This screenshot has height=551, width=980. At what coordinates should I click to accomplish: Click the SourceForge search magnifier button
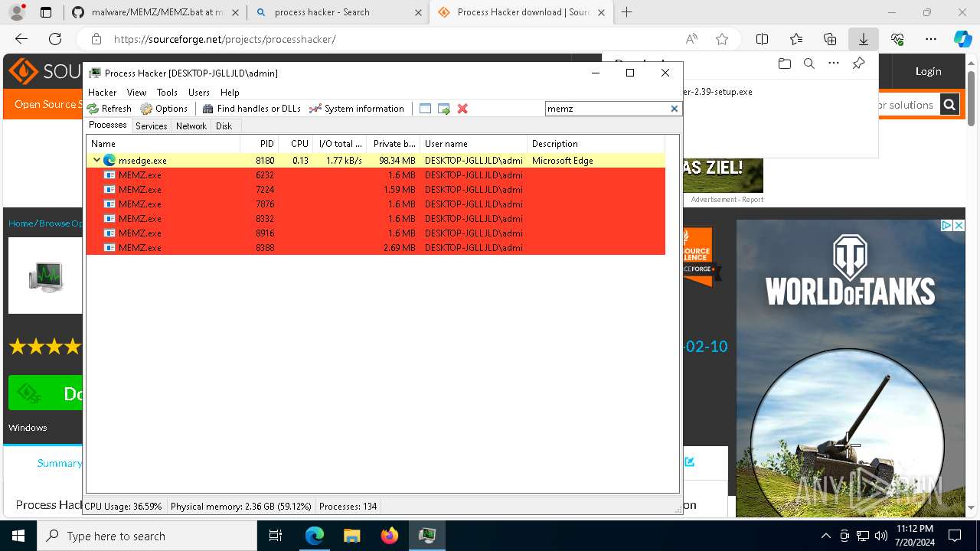tap(949, 105)
